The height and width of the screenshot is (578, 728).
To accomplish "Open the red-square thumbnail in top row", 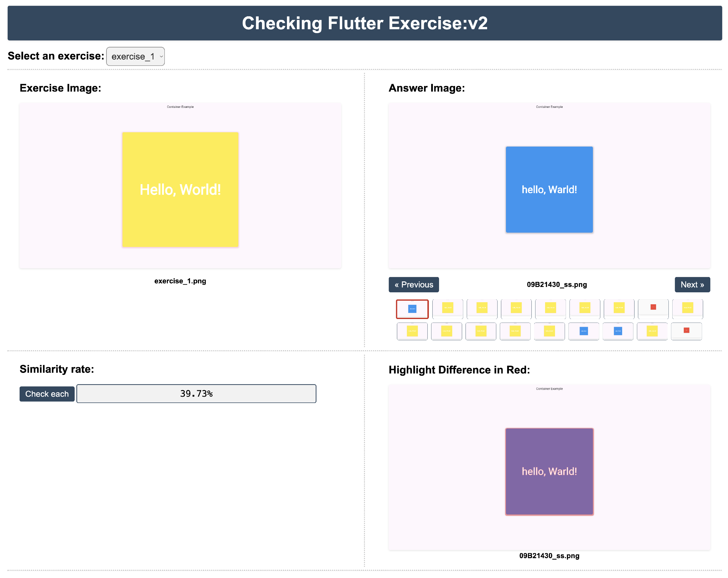I will point(653,309).
